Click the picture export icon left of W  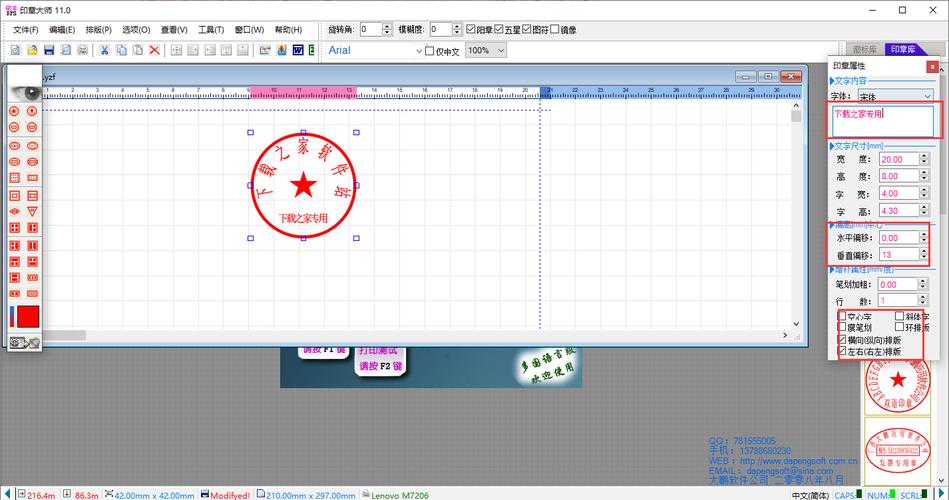[281, 50]
